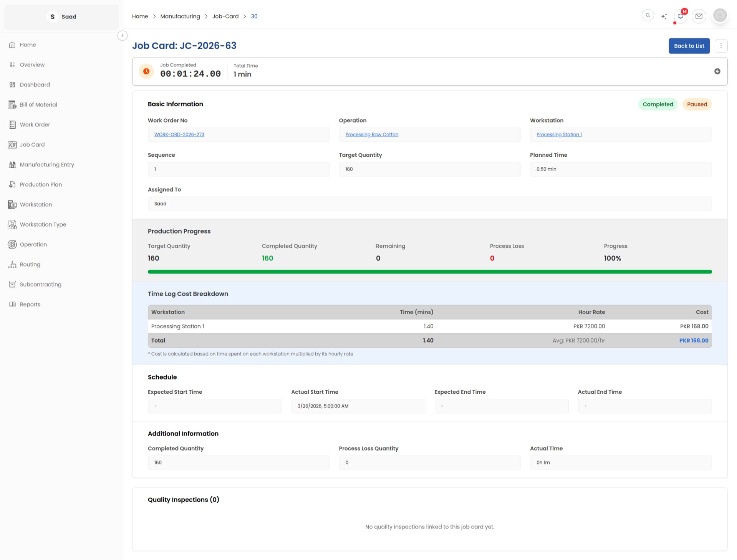Open the three-dot more options menu

721,46
